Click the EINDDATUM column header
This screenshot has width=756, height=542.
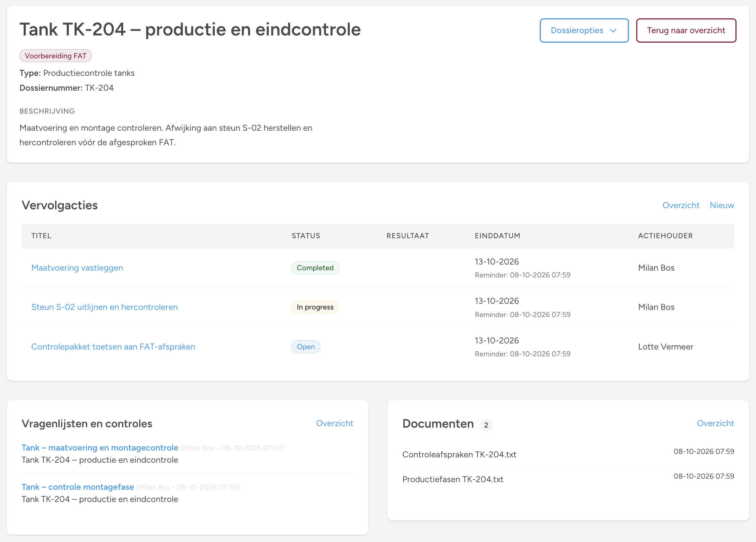[x=497, y=236]
